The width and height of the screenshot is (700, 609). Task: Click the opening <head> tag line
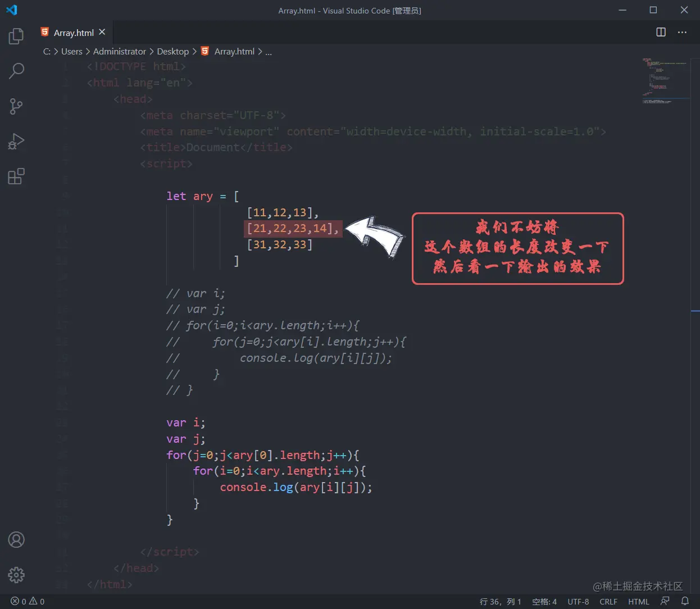133,99
